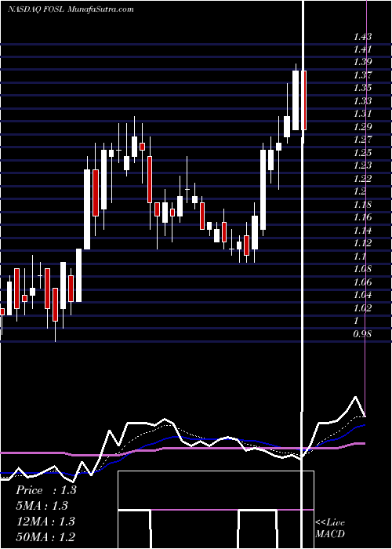This screenshot has height=549, width=392.
Task: Click the 1.06 price axis label
Action: 362,282
